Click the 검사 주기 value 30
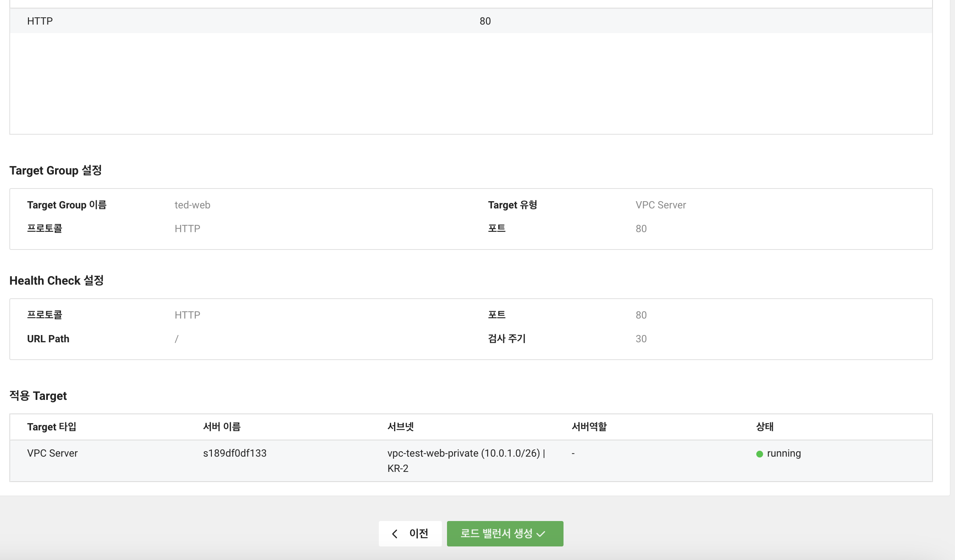Screen dimensions: 955x560 [641, 339]
